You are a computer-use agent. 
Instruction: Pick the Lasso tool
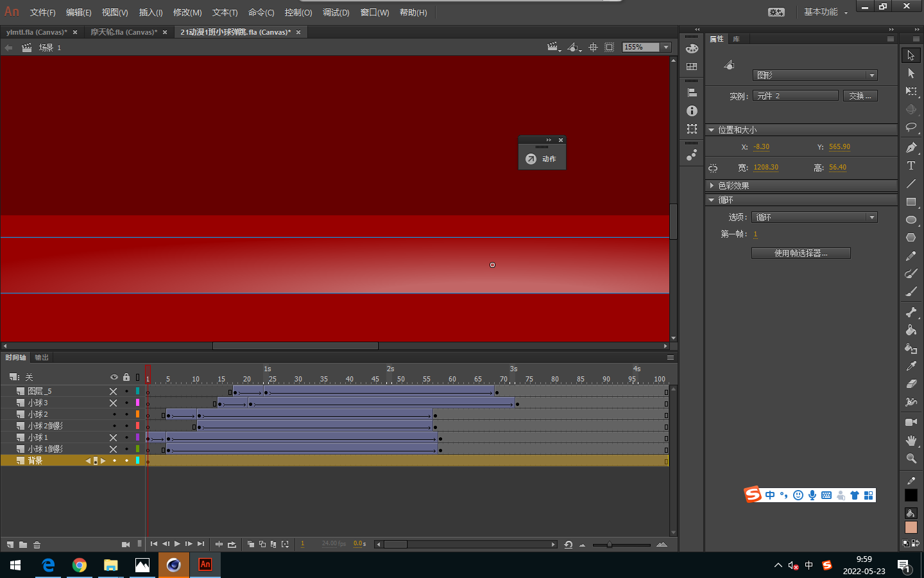pos(911,127)
